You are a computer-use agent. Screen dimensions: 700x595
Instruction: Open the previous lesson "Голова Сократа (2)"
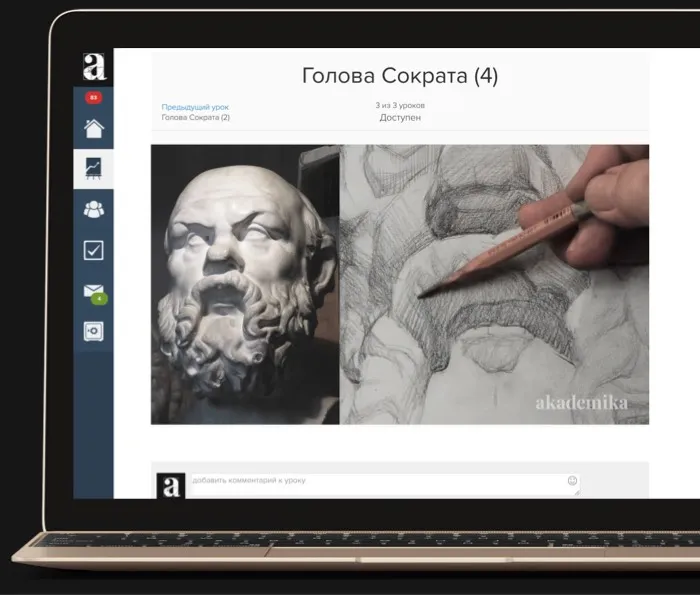(x=195, y=118)
